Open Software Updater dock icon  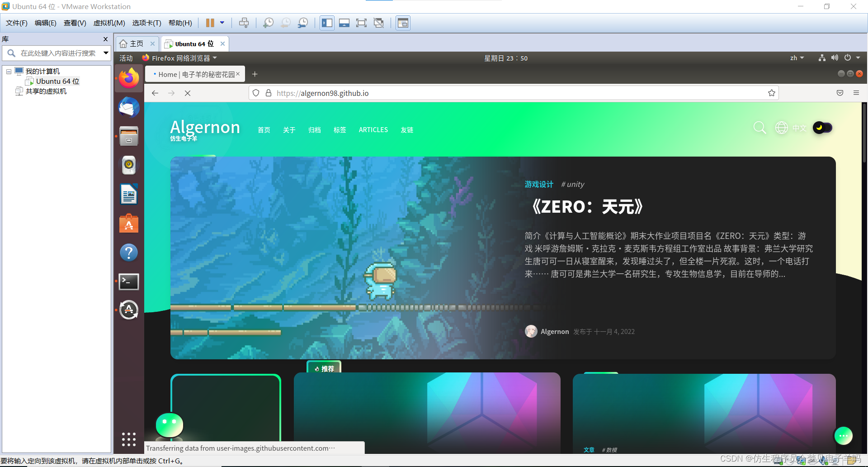[x=129, y=310]
